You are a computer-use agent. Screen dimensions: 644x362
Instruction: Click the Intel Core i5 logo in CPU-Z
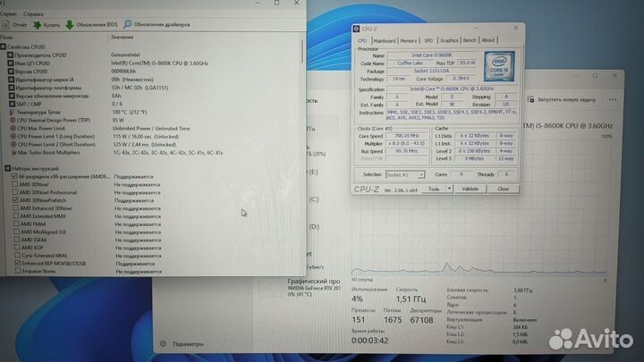click(499, 65)
